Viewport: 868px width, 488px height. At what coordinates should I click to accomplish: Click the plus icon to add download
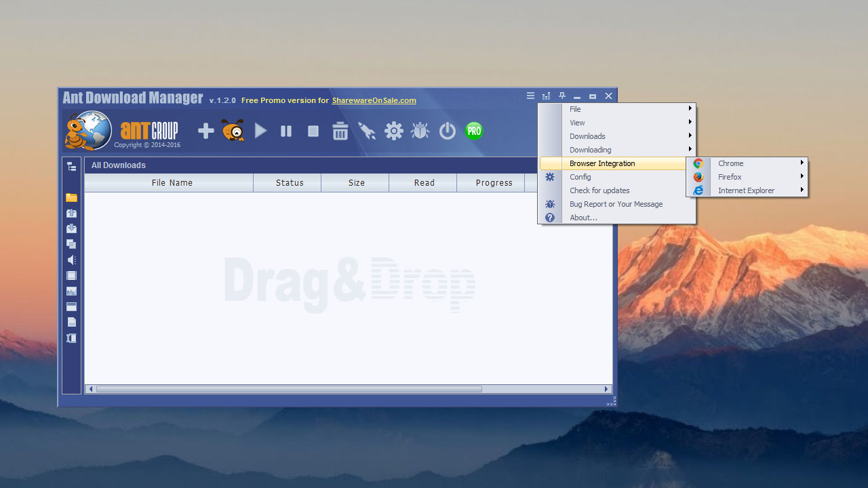coord(206,131)
